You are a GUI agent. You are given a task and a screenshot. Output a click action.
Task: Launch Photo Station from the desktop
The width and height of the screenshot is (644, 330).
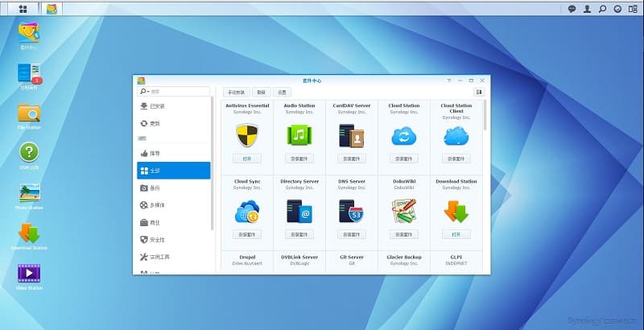(x=29, y=193)
